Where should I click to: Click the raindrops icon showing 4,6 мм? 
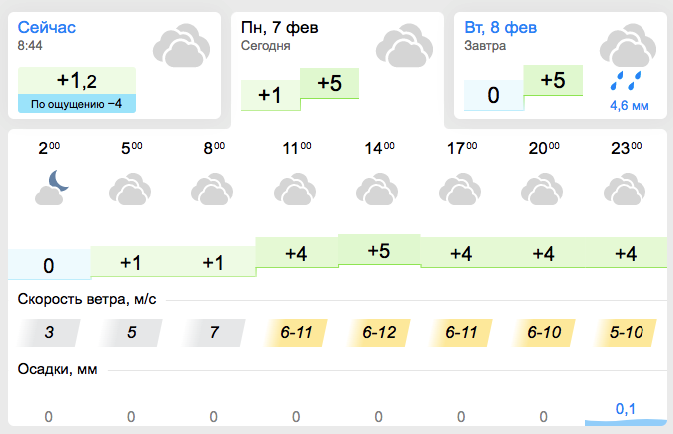(x=626, y=81)
